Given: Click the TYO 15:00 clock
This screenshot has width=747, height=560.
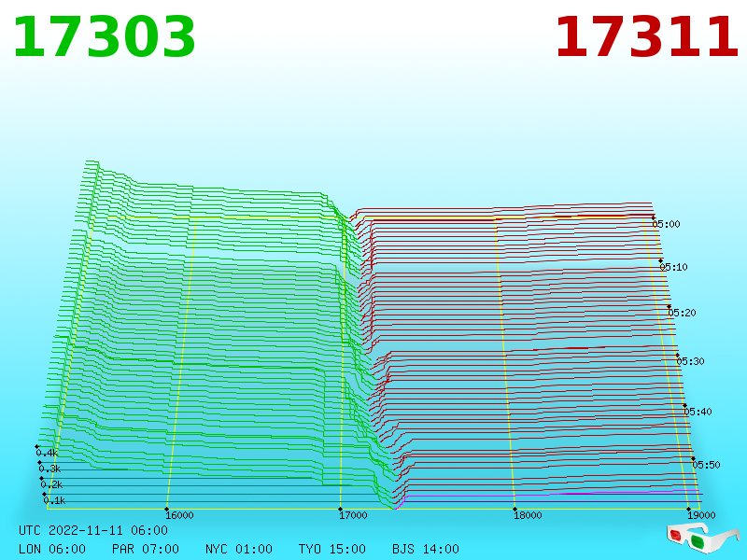Looking at the screenshot, I should tap(332, 549).
